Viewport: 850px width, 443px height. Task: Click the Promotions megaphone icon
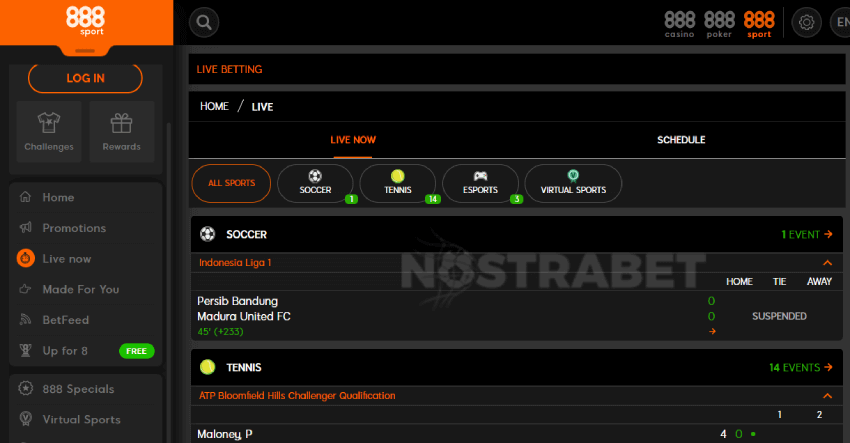click(x=25, y=227)
